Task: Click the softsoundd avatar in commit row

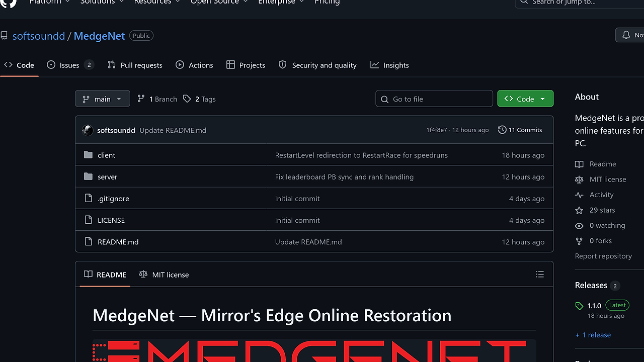Action: click(x=88, y=130)
